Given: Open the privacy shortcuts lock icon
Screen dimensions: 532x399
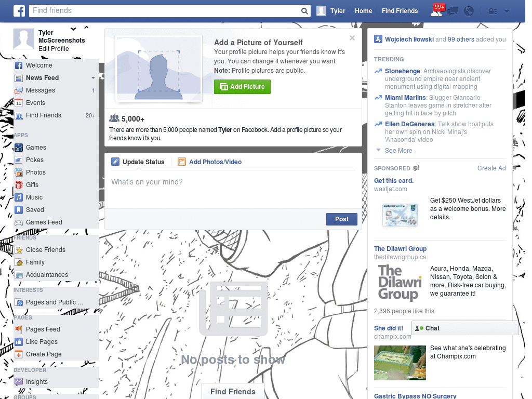Looking at the screenshot, I should click(493, 11).
